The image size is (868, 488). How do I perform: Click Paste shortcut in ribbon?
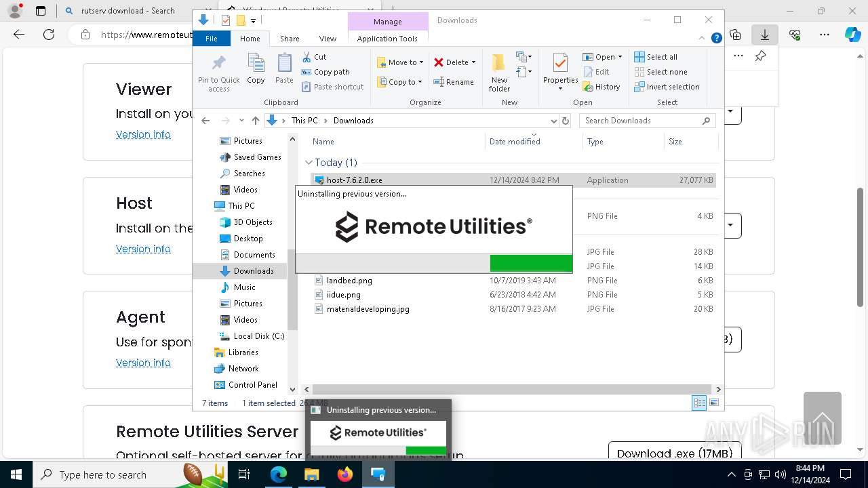coord(333,87)
